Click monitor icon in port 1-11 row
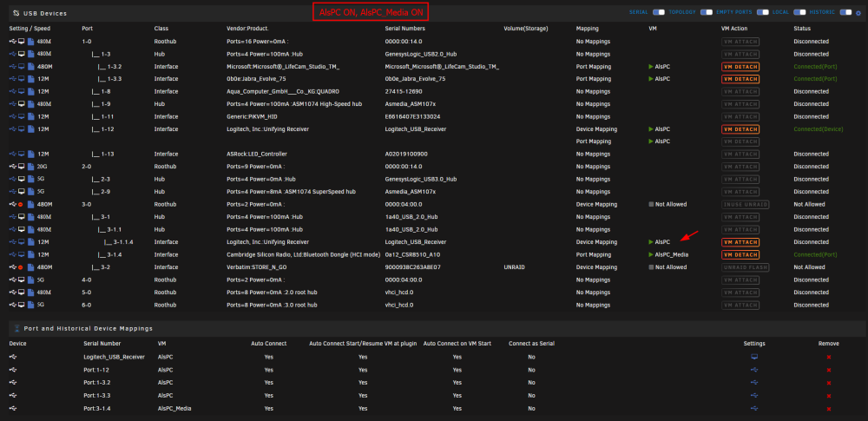868x421 pixels. click(22, 116)
